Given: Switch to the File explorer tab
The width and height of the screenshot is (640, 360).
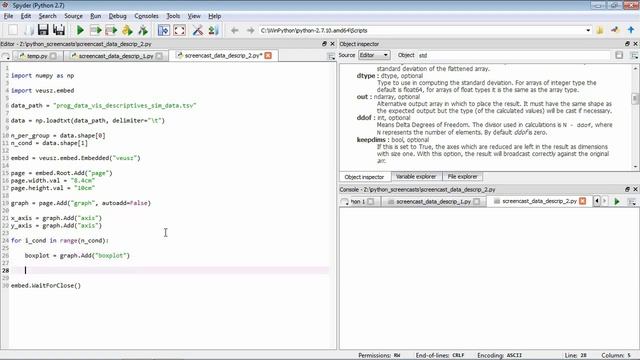Looking at the screenshot, I should point(462,176).
